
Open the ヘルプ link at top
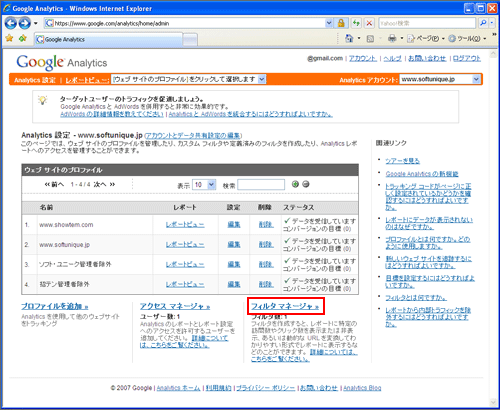point(392,58)
